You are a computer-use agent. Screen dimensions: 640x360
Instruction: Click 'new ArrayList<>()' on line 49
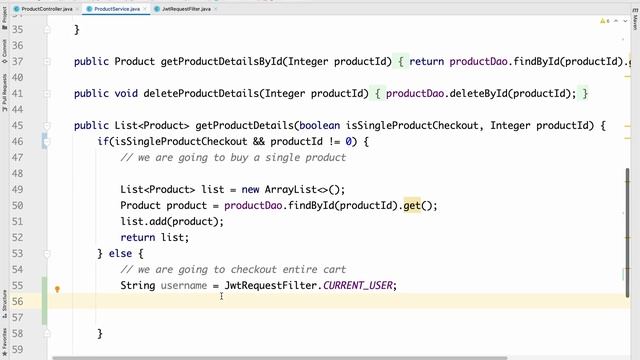click(293, 189)
